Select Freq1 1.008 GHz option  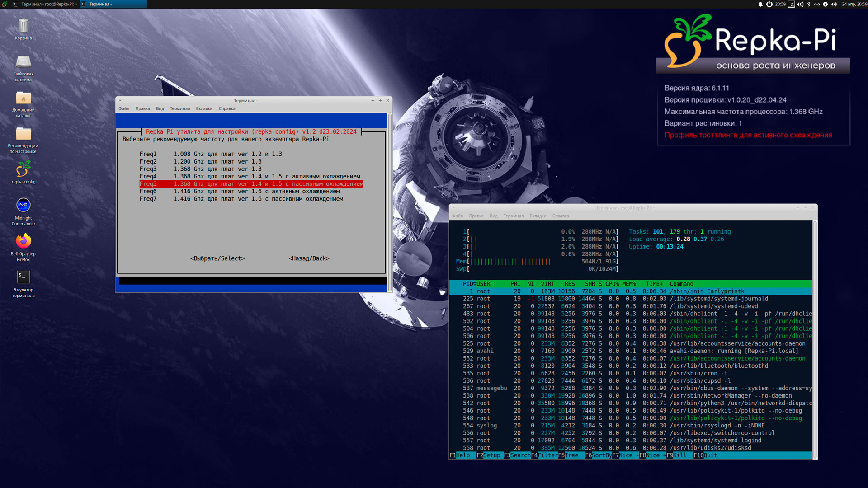pos(211,154)
